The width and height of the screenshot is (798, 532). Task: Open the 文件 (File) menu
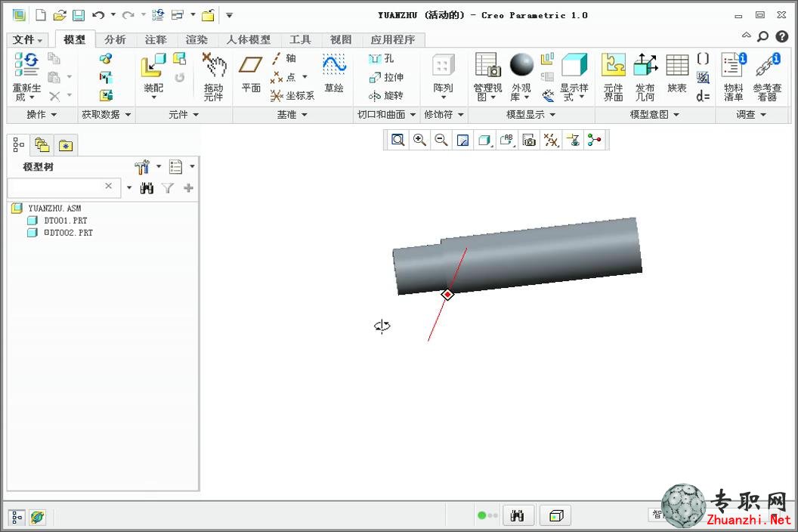tap(27, 40)
